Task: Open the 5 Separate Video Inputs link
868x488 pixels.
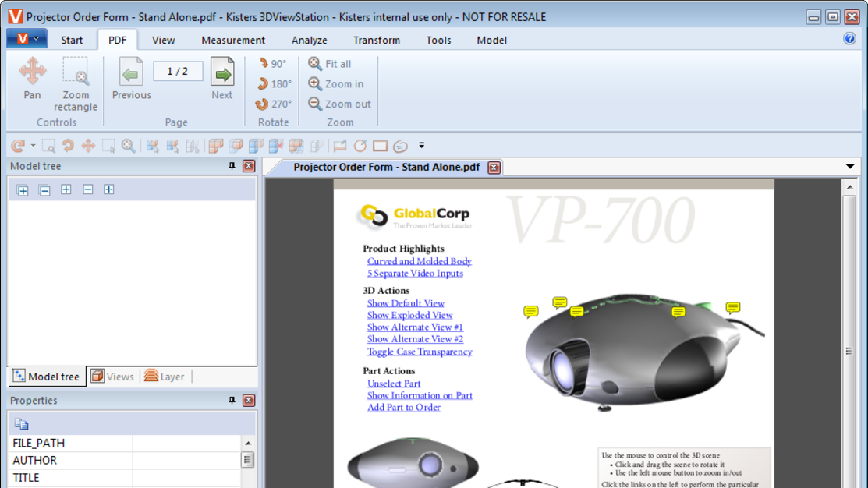Action: (415, 274)
